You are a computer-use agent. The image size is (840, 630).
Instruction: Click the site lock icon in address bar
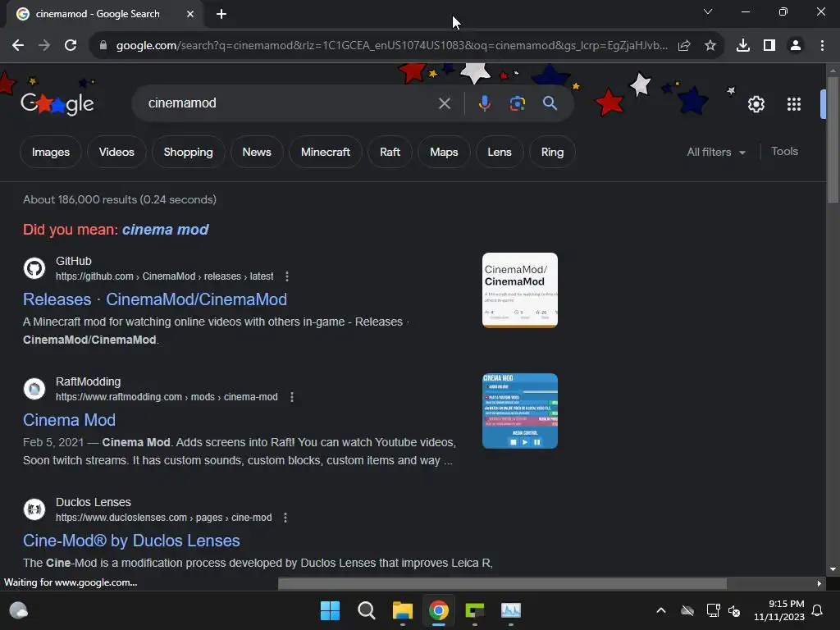coord(103,46)
